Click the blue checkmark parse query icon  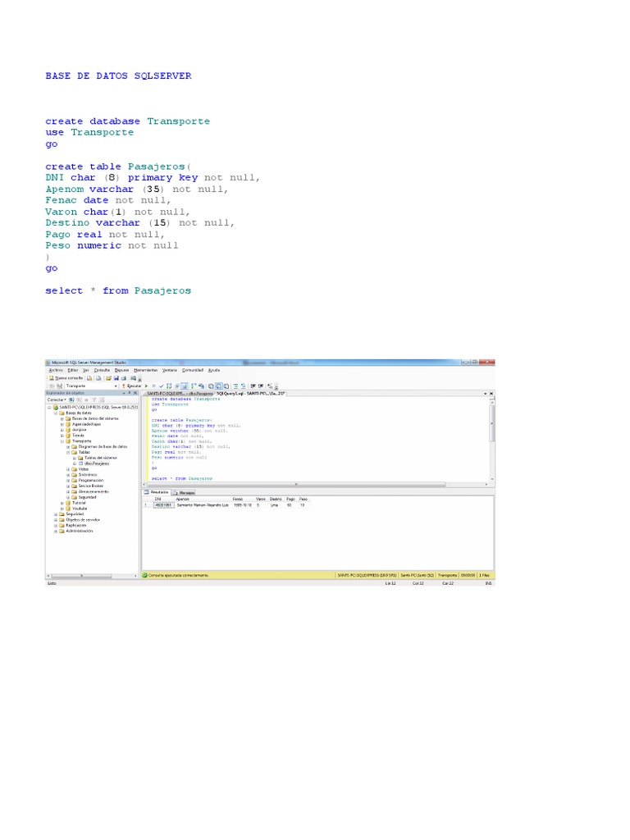161,386
